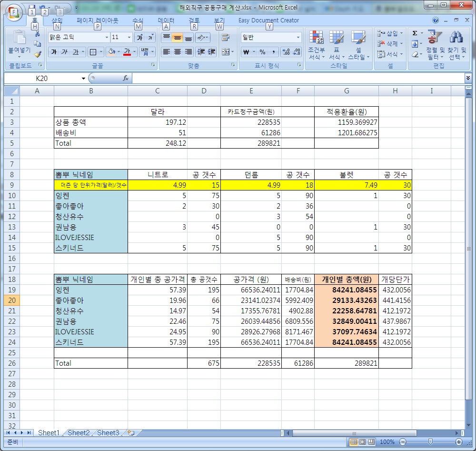Expand the font name dropdown (맑은 고딕)
476x451 pixels.
(106, 37)
